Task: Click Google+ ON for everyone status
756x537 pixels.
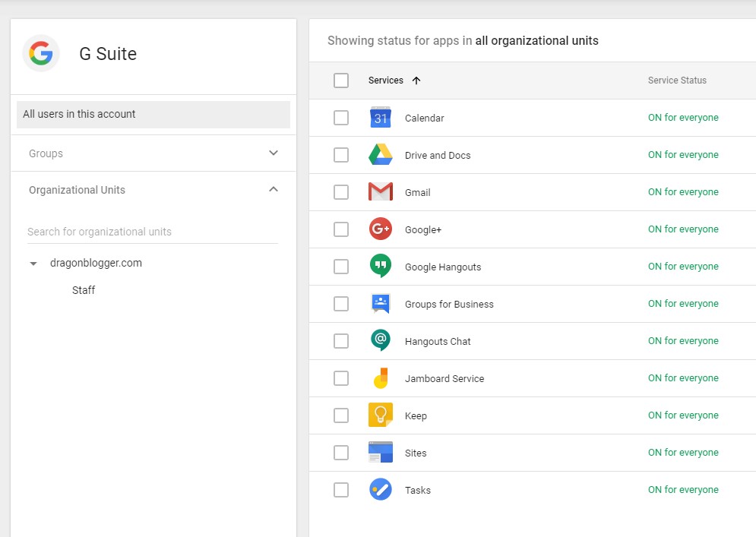Action: (x=683, y=229)
